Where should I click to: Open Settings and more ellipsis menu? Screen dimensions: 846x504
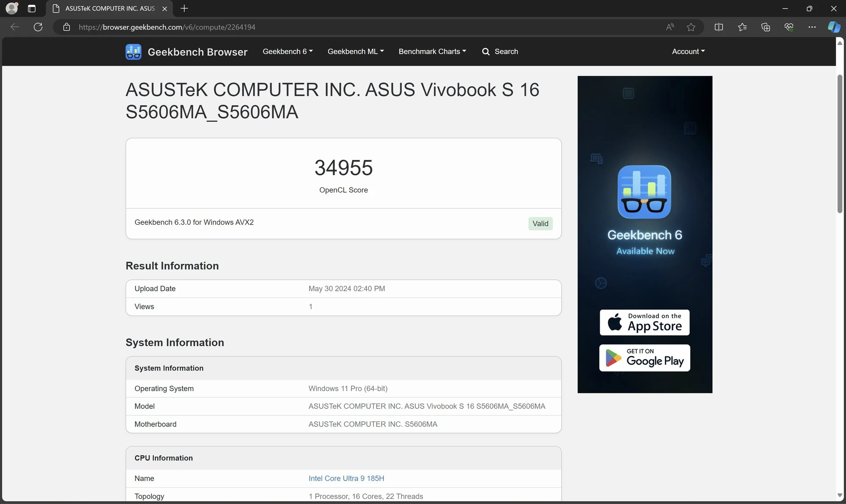[x=812, y=27]
